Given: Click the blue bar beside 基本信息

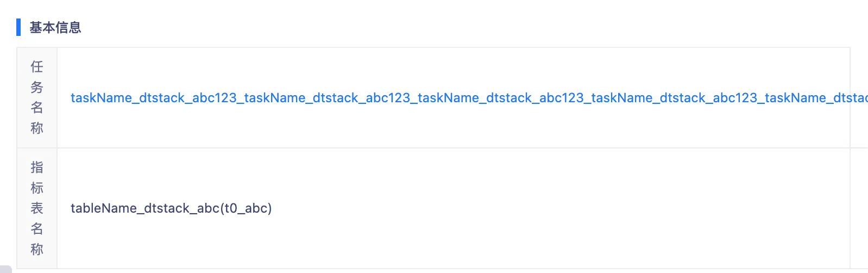Looking at the screenshot, I should (18, 27).
